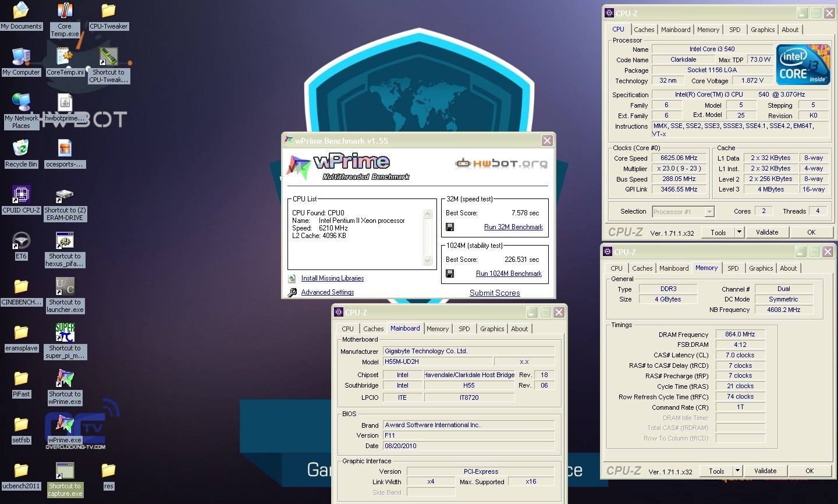Open the eramsplave folder icon
838x504 pixels.
click(21, 338)
